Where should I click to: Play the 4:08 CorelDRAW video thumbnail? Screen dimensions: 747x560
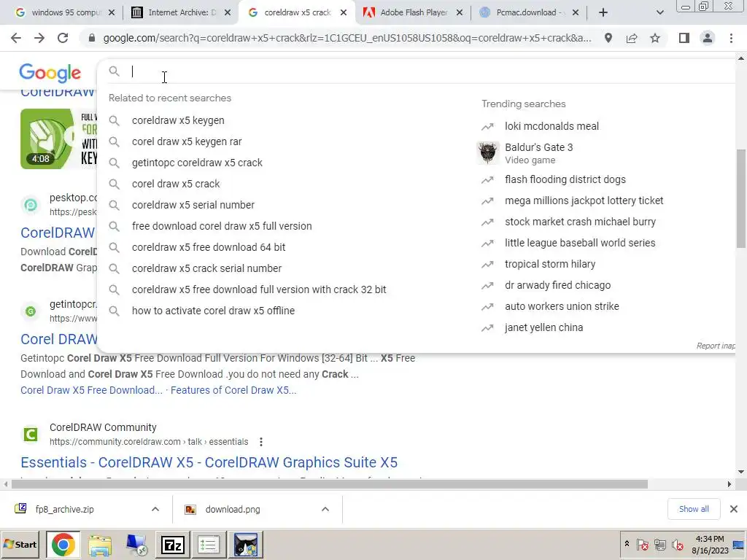pyautogui.click(x=58, y=139)
